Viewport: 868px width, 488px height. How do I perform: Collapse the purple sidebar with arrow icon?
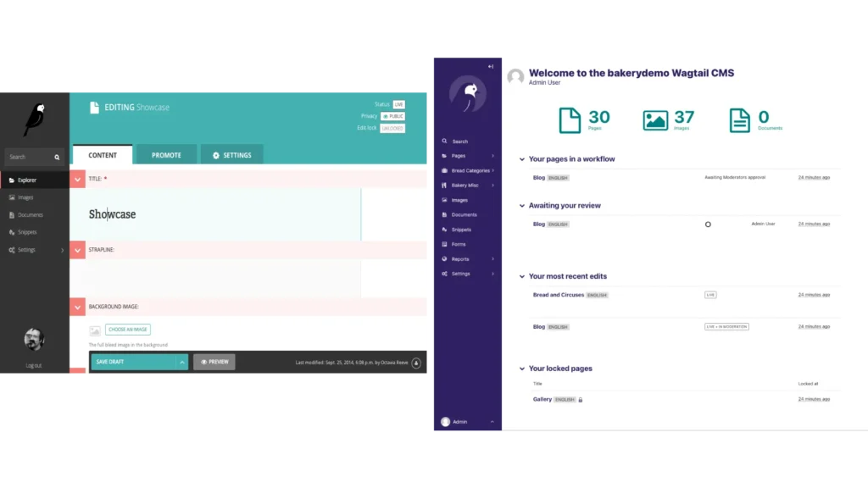pyautogui.click(x=490, y=66)
